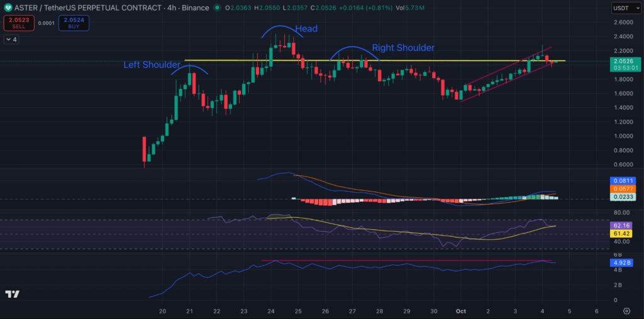Open chart settings gear icon

pos(626,311)
